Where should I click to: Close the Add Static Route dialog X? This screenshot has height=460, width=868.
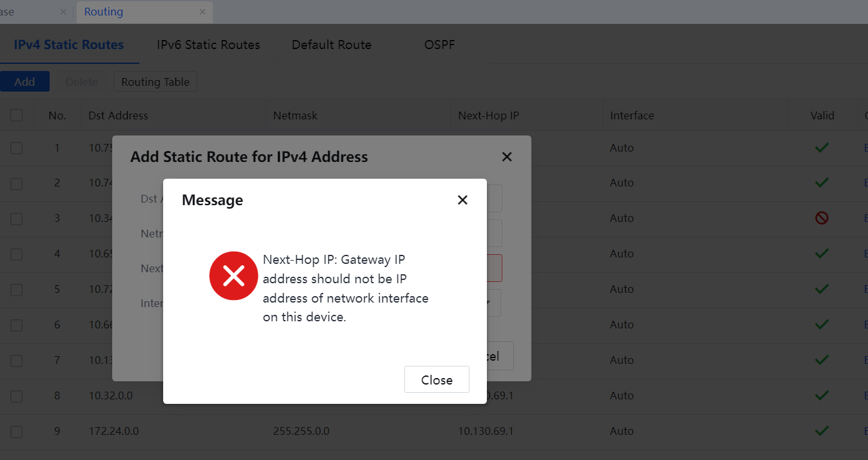(507, 157)
